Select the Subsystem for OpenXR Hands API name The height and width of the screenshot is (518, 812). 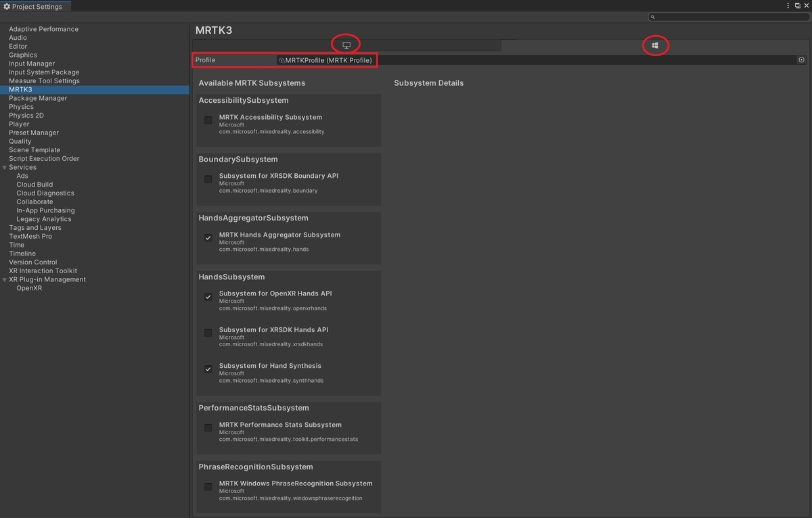pos(275,293)
